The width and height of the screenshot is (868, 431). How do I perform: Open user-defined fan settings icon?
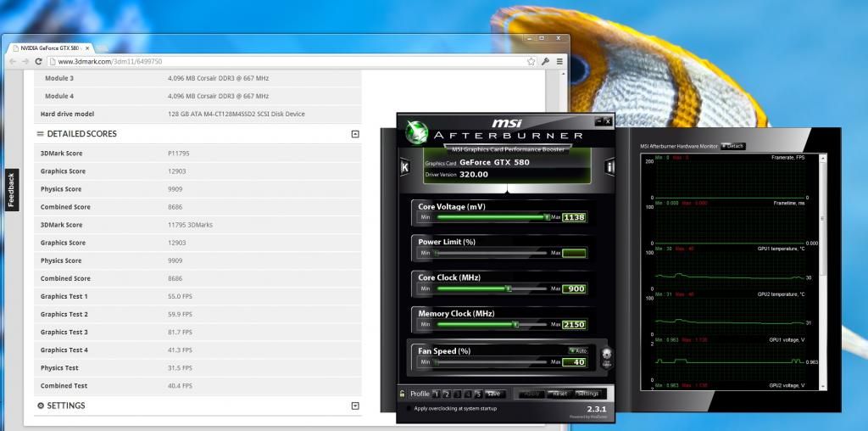pyautogui.click(x=606, y=356)
